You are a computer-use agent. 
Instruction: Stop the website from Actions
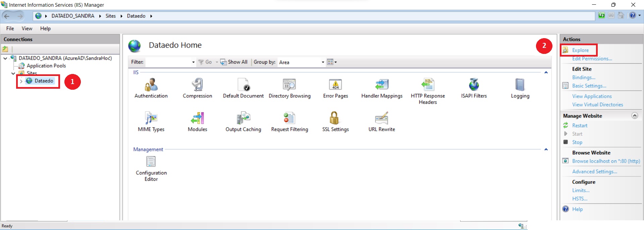(577, 142)
